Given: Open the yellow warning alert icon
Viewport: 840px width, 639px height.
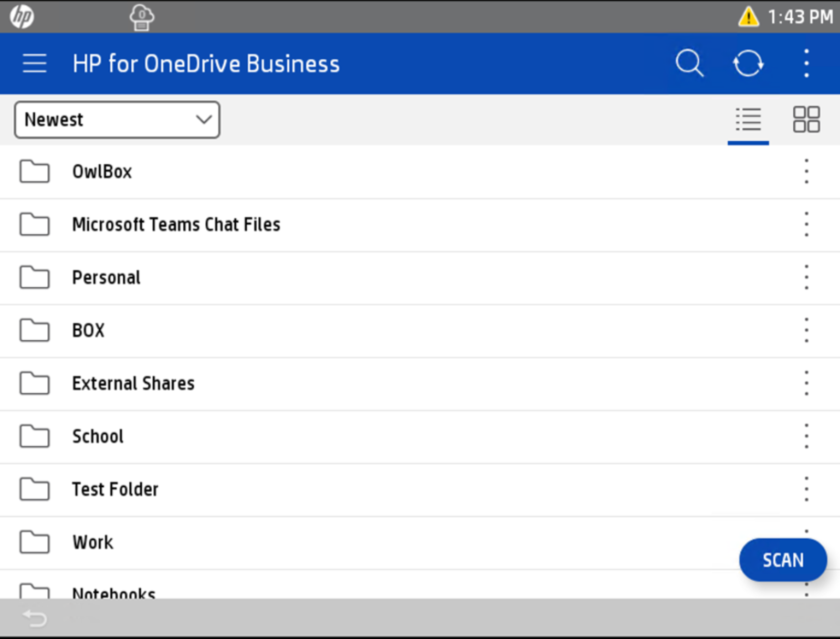Looking at the screenshot, I should 748,17.
